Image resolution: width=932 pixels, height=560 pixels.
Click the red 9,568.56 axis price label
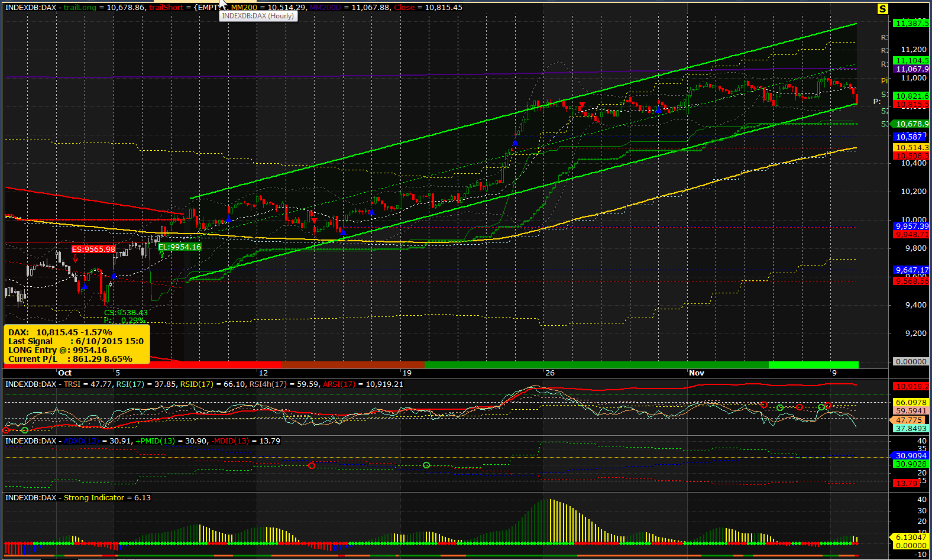(x=911, y=281)
